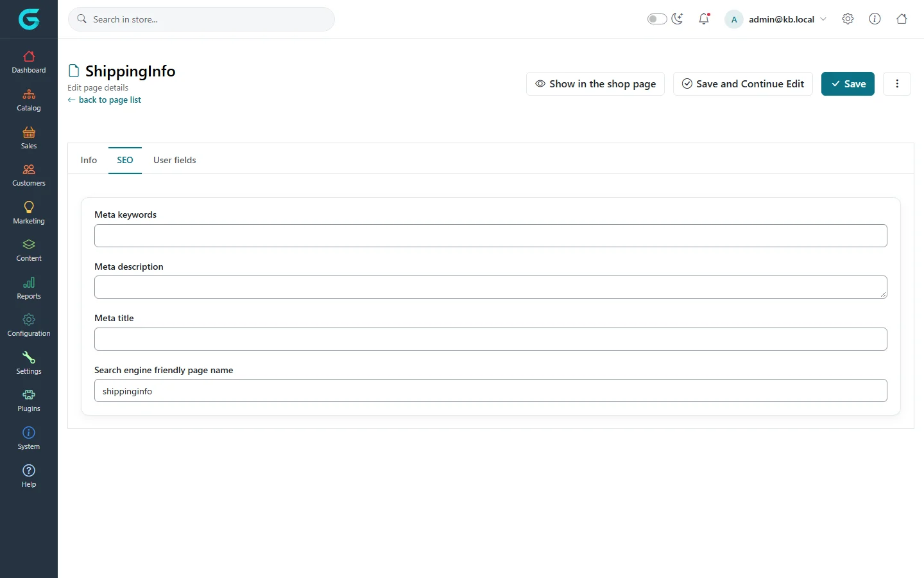Click the ShippingInfo page title

coord(130,71)
